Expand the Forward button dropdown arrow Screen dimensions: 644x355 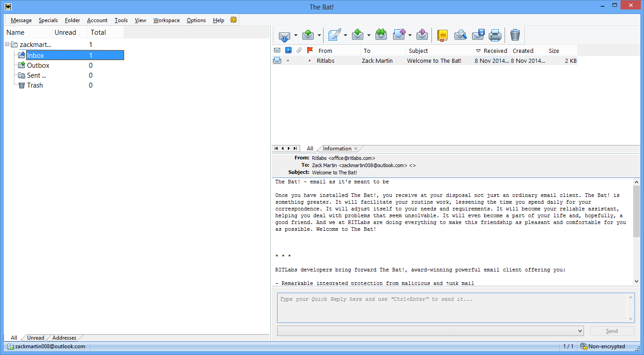coord(410,36)
